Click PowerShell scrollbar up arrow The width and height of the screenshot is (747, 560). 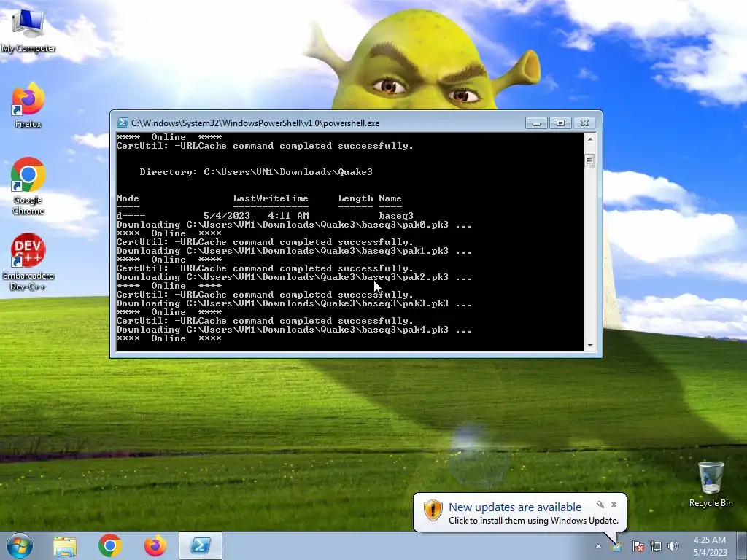coord(589,139)
